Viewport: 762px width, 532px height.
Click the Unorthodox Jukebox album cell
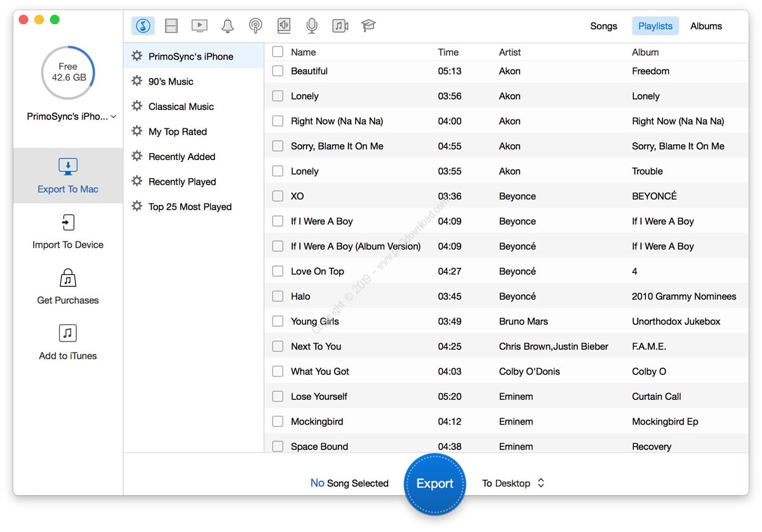[676, 321]
